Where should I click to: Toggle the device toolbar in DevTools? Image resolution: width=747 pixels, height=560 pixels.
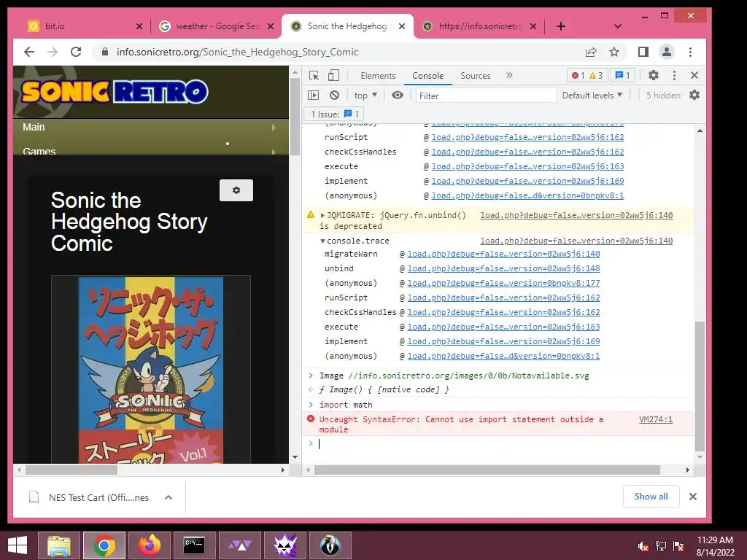click(x=333, y=75)
